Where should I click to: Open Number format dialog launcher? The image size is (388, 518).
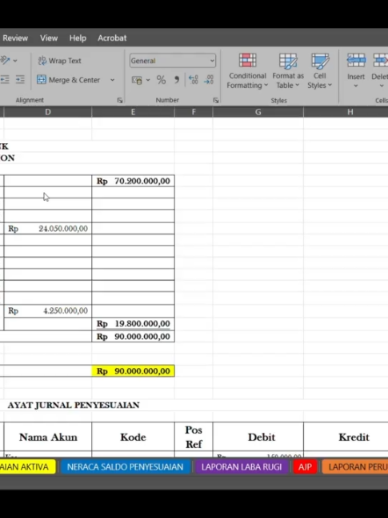point(216,100)
